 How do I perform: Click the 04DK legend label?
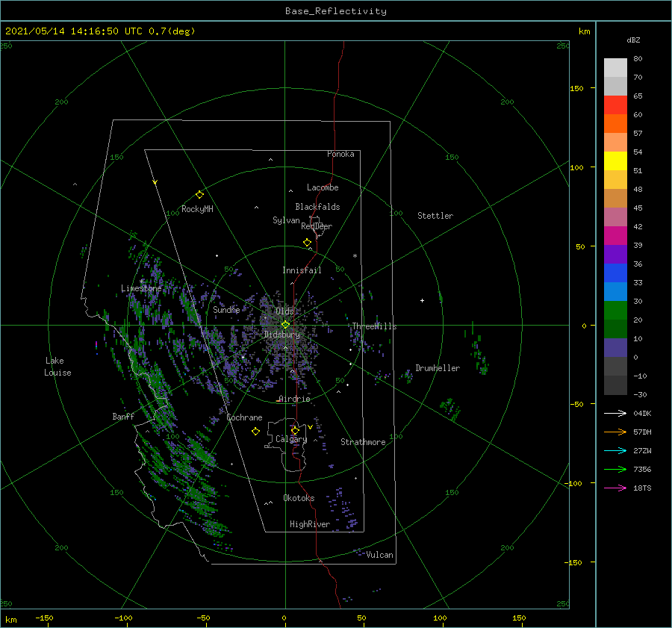642,413
